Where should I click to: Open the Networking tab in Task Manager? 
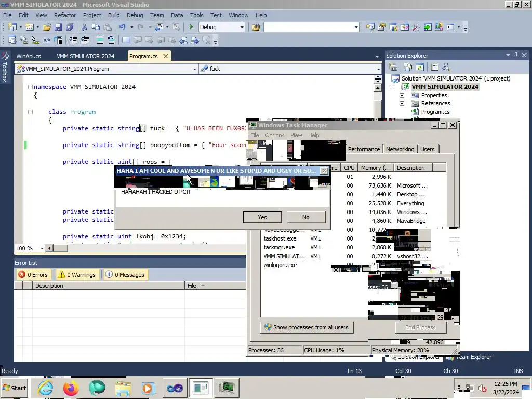(x=400, y=149)
